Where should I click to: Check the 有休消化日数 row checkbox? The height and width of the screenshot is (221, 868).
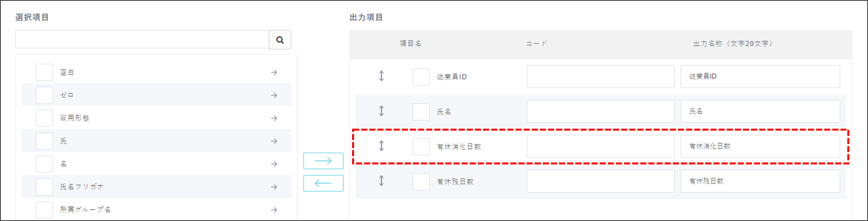[x=421, y=147]
